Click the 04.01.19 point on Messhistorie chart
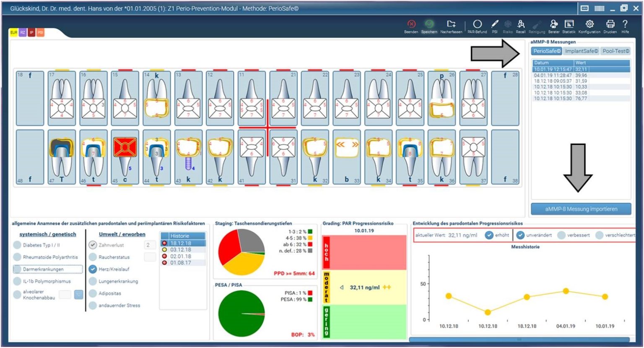644x348 pixels. pyautogui.click(x=566, y=291)
